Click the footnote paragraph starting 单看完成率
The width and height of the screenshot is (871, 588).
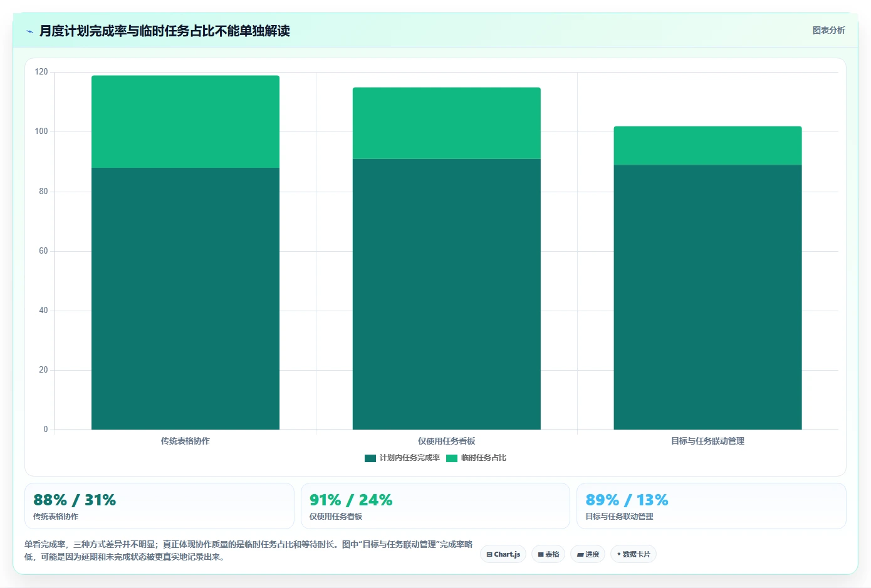[x=249, y=550]
